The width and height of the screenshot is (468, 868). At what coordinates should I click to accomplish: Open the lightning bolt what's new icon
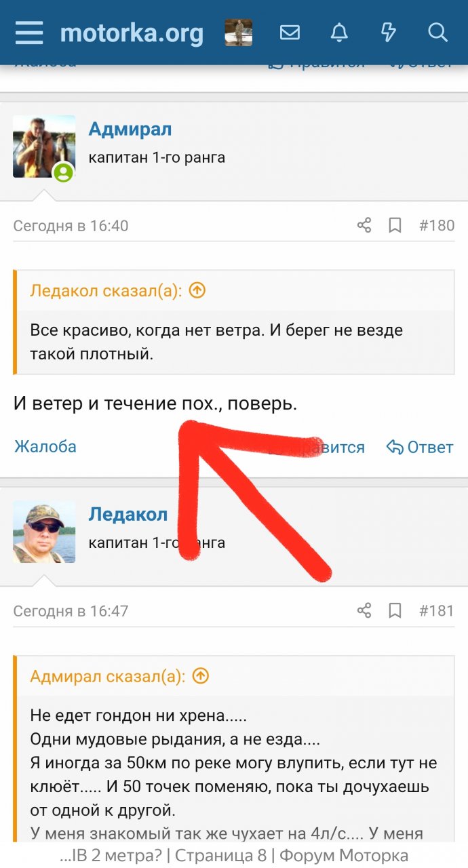point(389,33)
